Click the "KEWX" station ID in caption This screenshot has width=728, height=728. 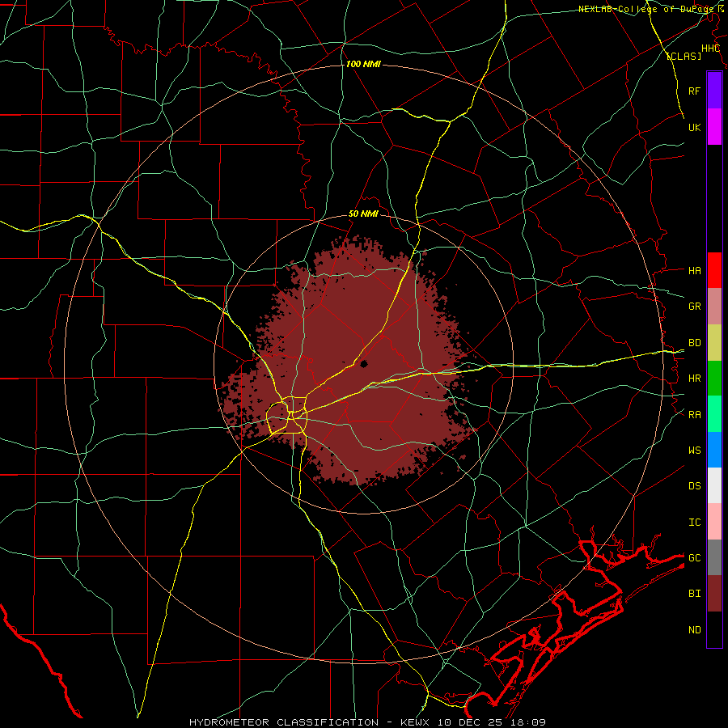pos(417,722)
